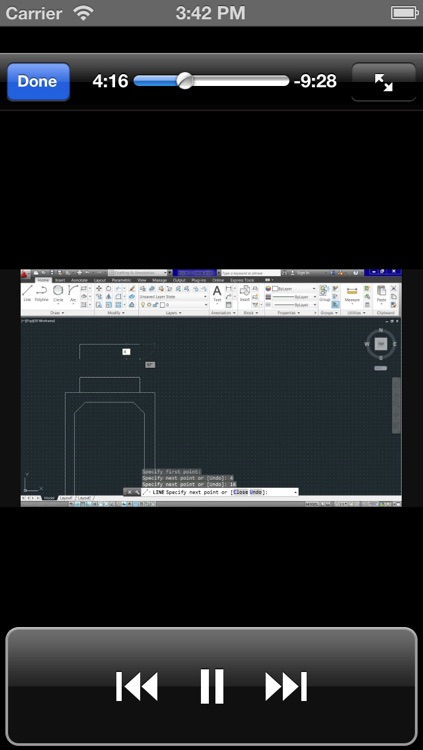Click the LINE command line input in the video
This screenshot has width=423, height=750.
click(x=220, y=492)
